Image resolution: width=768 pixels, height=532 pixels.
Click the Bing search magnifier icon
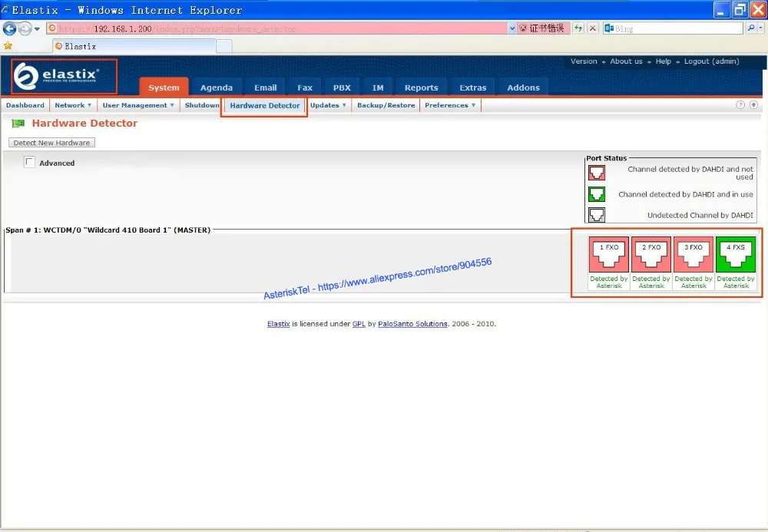click(751, 28)
